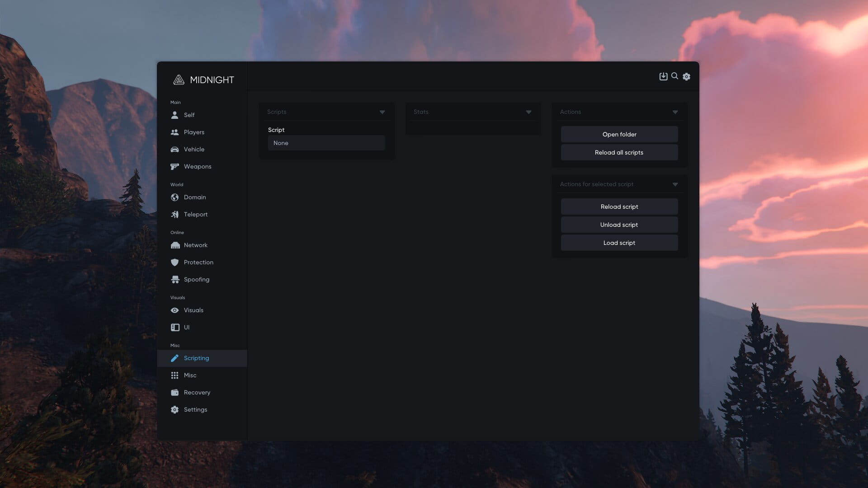Click the Protection shield icon
The width and height of the screenshot is (868, 488).
175,262
